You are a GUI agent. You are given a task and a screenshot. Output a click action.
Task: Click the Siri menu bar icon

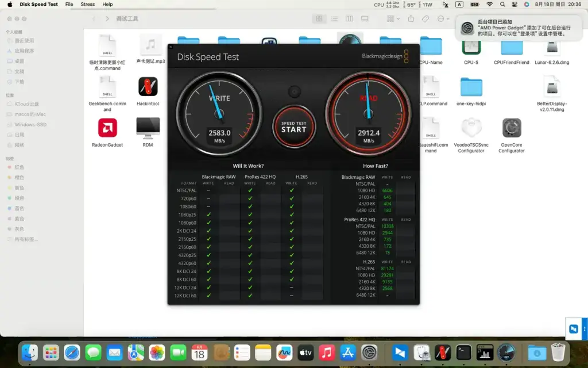(x=527, y=4)
